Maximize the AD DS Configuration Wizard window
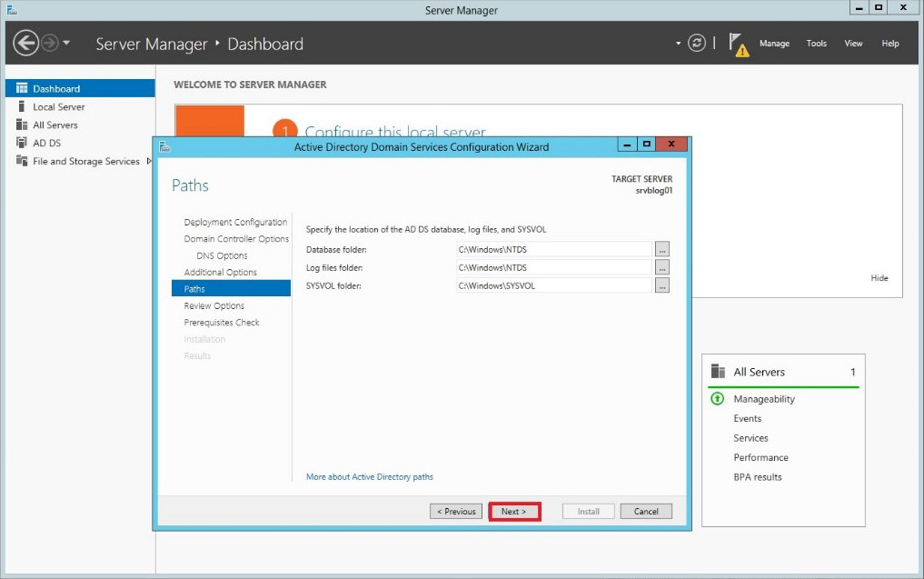The width and height of the screenshot is (924, 579). 647,144
